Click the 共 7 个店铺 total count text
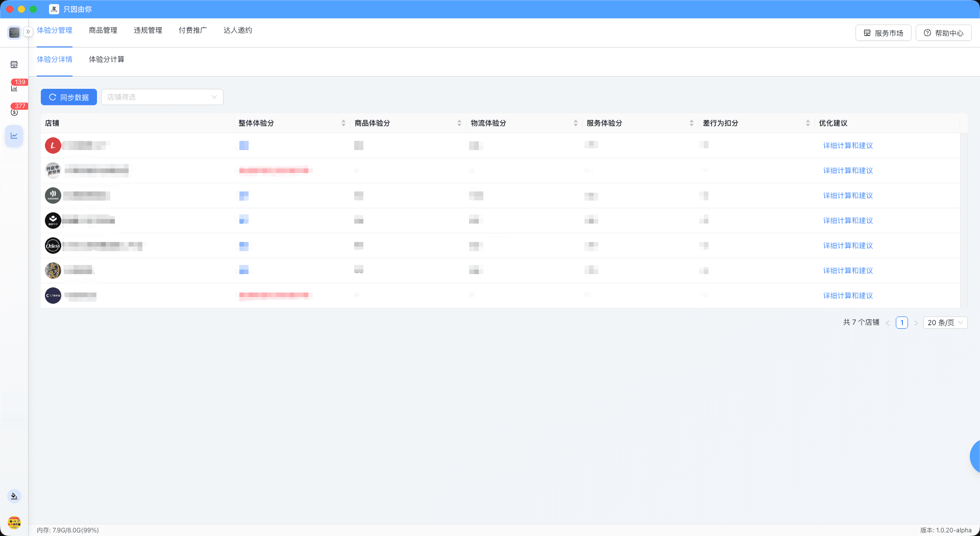 (861, 323)
